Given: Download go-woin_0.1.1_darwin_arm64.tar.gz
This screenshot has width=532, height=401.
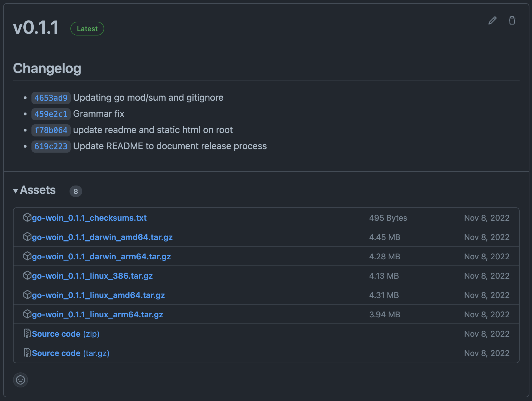Looking at the screenshot, I should point(101,256).
